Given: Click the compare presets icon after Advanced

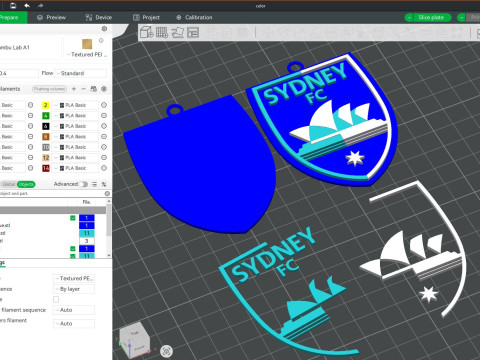Looking at the screenshot, I should [x=104, y=184].
